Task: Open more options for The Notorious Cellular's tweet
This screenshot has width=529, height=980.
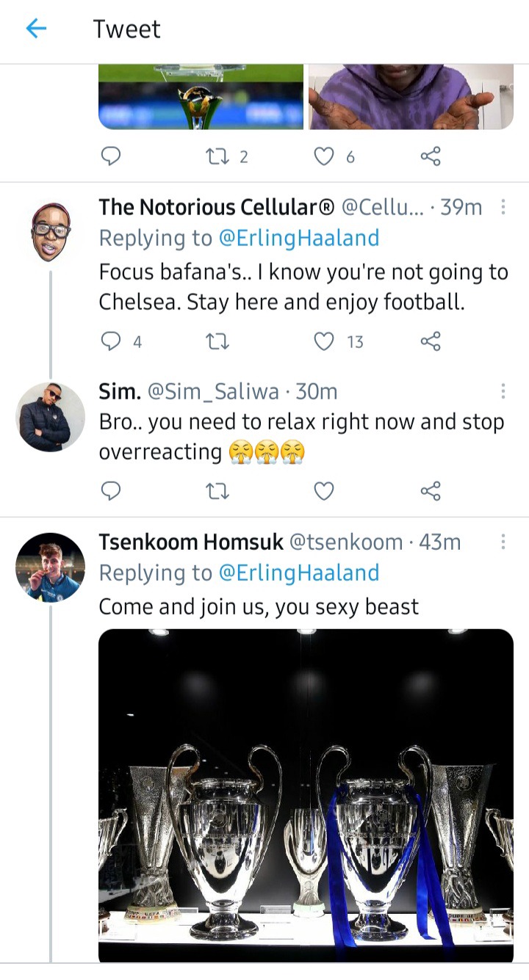Action: (503, 207)
